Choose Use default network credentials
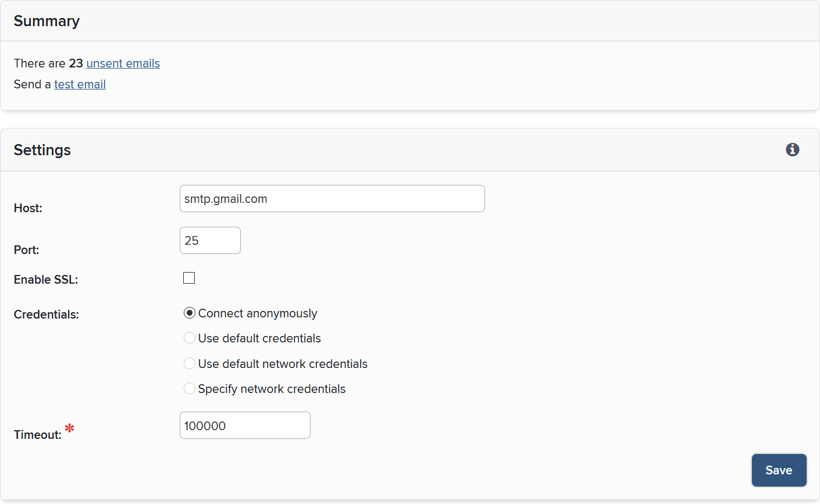Image resolution: width=820 pixels, height=504 pixels. point(190,364)
